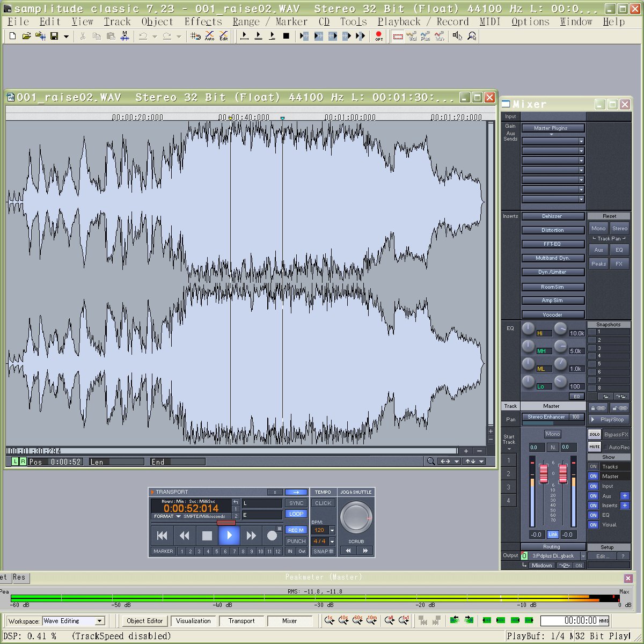Click the skip-to-start transport button
Screen dimensions: 644x644
(x=162, y=535)
